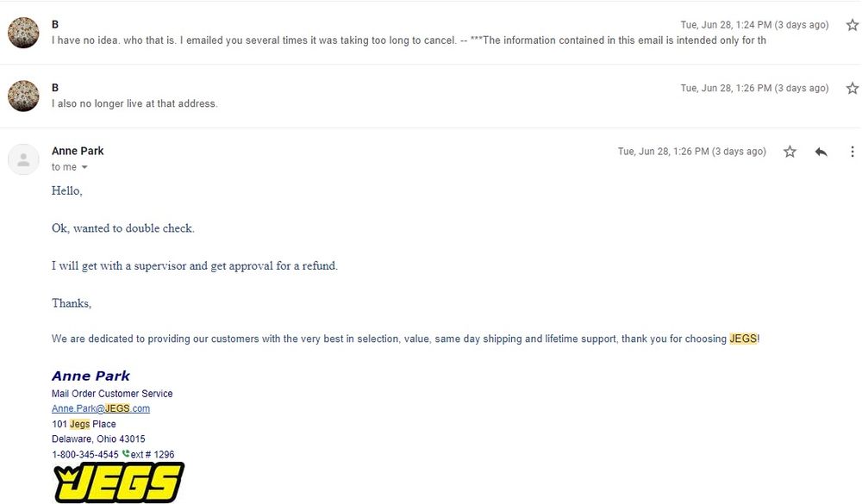Click the highlighted JEGS word in tagline
This screenshot has height=504, width=862.
(x=743, y=339)
